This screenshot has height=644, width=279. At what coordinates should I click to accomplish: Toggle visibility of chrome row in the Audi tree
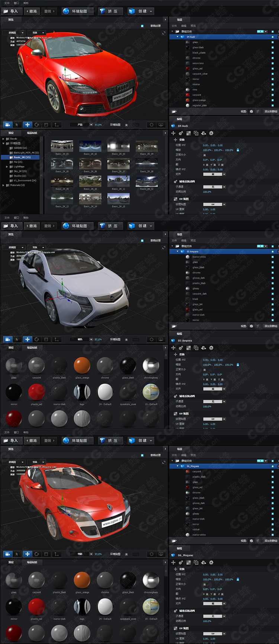[x=273, y=58]
